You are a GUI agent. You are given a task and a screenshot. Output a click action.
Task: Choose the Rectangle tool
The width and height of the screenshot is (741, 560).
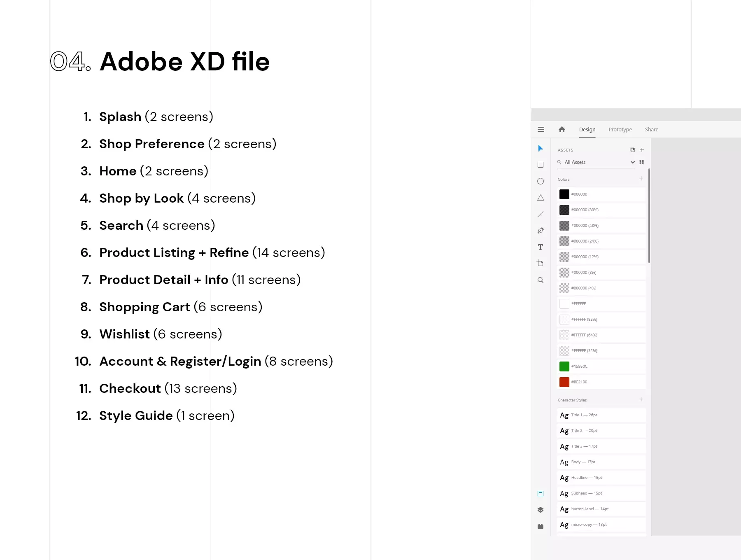(x=541, y=165)
